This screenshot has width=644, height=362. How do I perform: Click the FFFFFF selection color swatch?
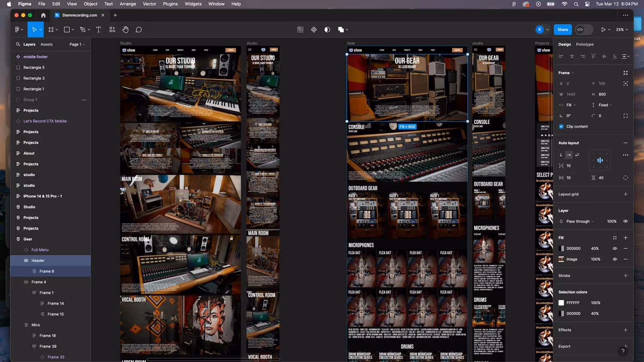tap(561, 303)
